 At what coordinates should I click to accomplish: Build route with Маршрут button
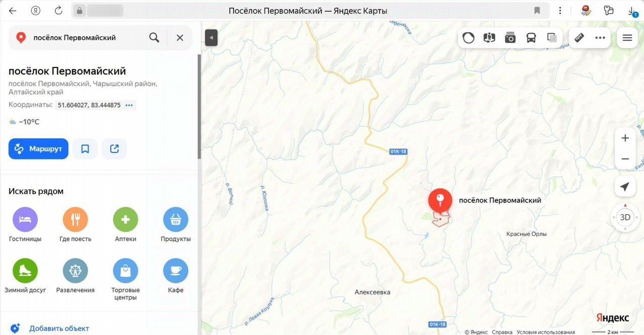point(38,149)
